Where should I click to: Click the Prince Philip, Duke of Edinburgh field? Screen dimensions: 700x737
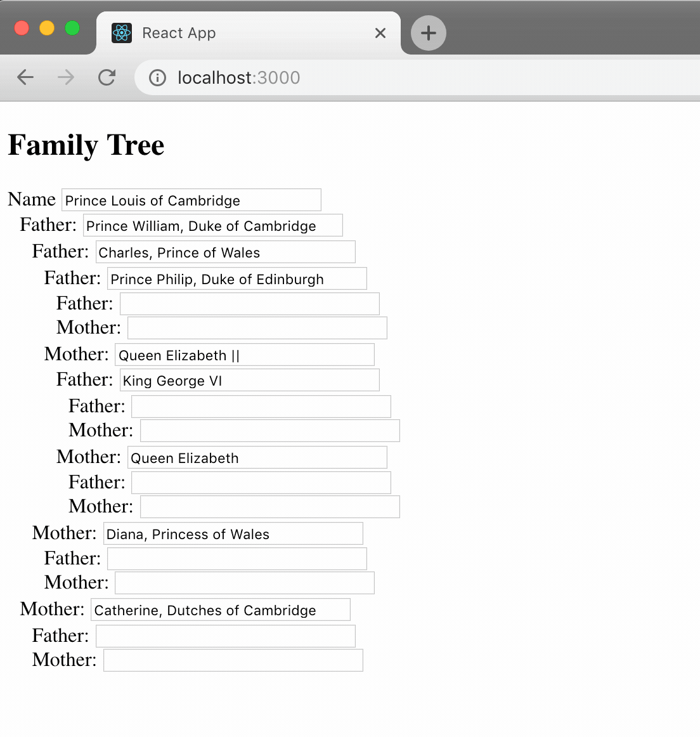237,278
